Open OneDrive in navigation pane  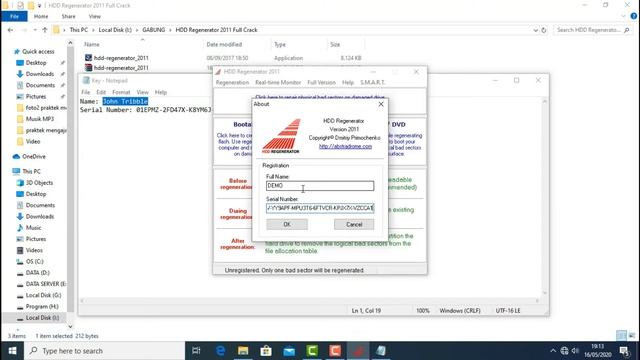(34, 156)
